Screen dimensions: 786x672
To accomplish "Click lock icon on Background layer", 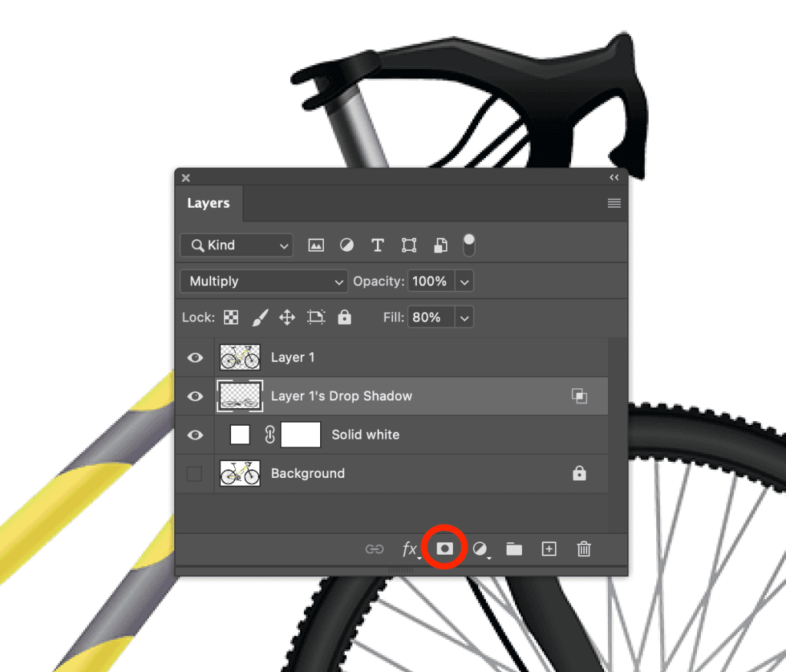I will [580, 473].
